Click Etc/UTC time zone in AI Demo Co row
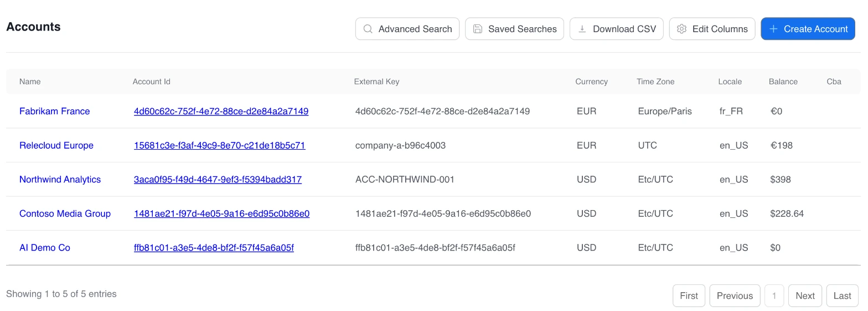Screen dimensions: 868x311 point(655,248)
